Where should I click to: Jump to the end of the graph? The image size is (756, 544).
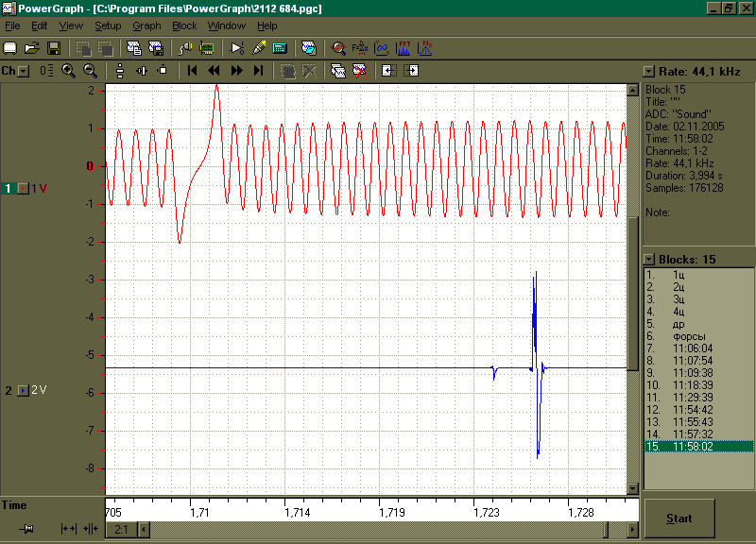258,71
